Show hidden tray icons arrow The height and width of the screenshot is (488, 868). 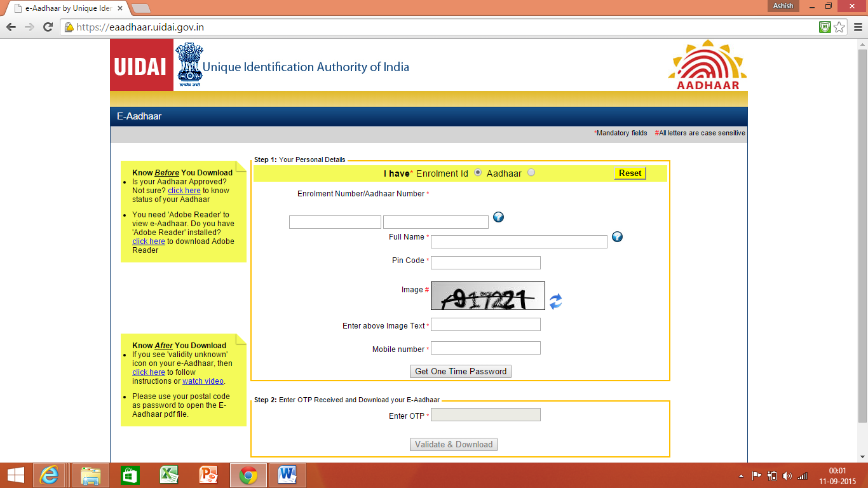pyautogui.click(x=741, y=476)
